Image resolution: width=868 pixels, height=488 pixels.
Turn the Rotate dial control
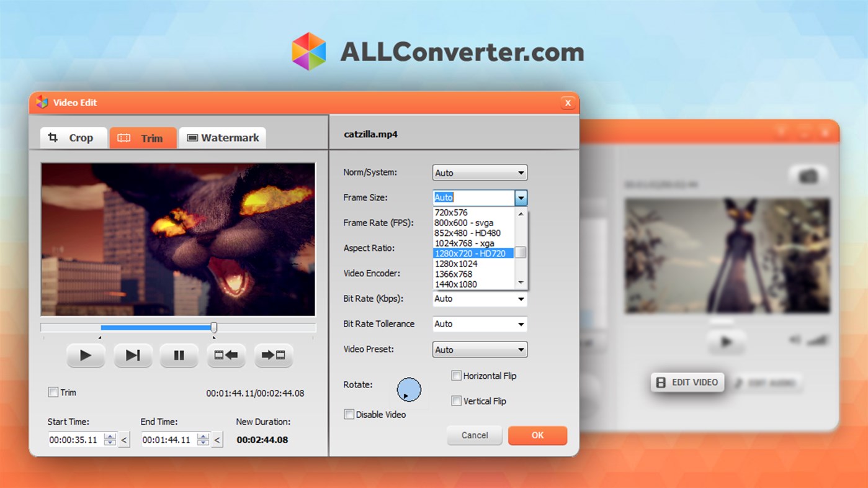point(409,389)
